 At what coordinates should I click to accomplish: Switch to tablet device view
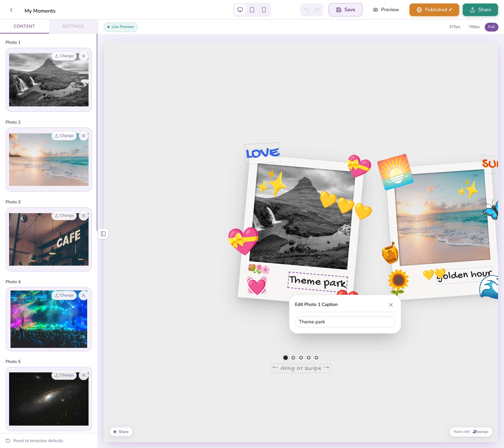pyautogui.click(x=252, y=10)
